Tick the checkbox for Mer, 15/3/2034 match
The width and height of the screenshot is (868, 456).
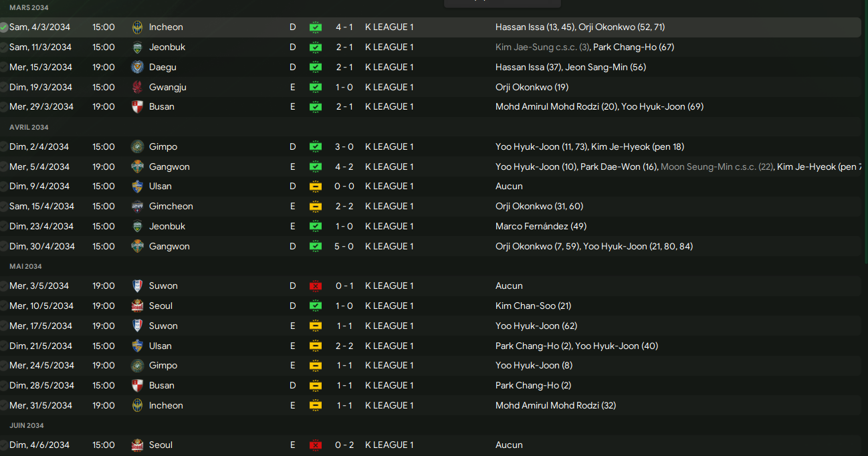(4, 68)
